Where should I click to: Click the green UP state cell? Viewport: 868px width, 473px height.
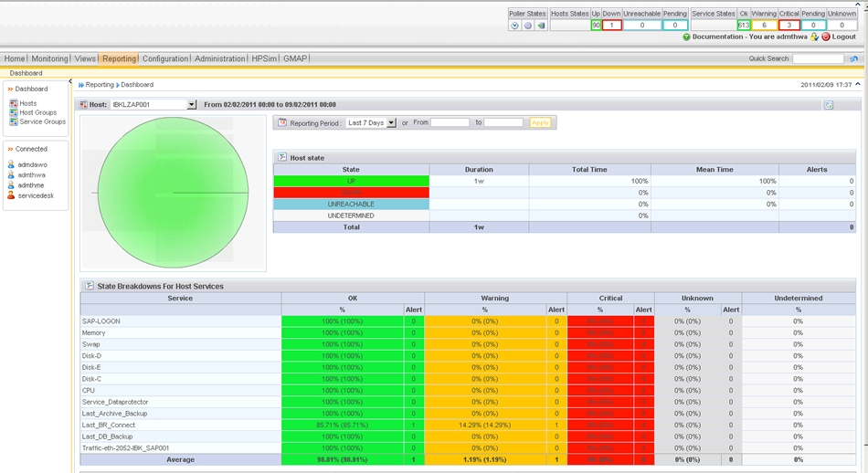click(351, 182)
